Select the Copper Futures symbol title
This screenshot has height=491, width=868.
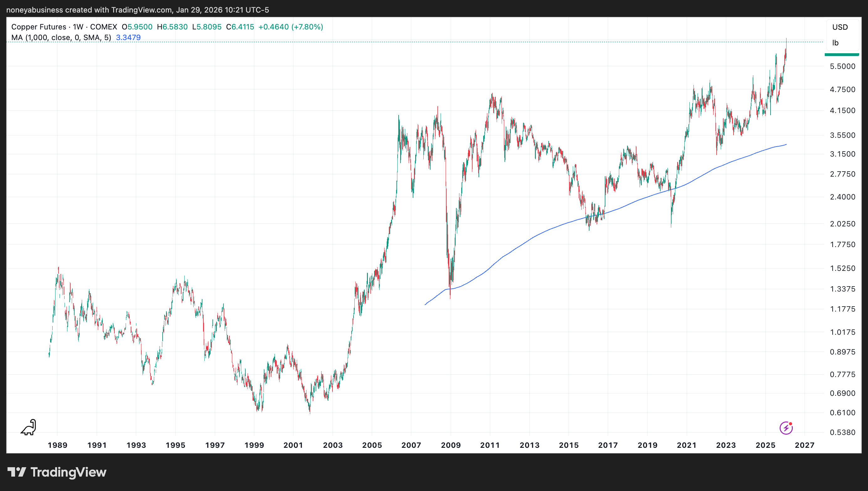39,27
